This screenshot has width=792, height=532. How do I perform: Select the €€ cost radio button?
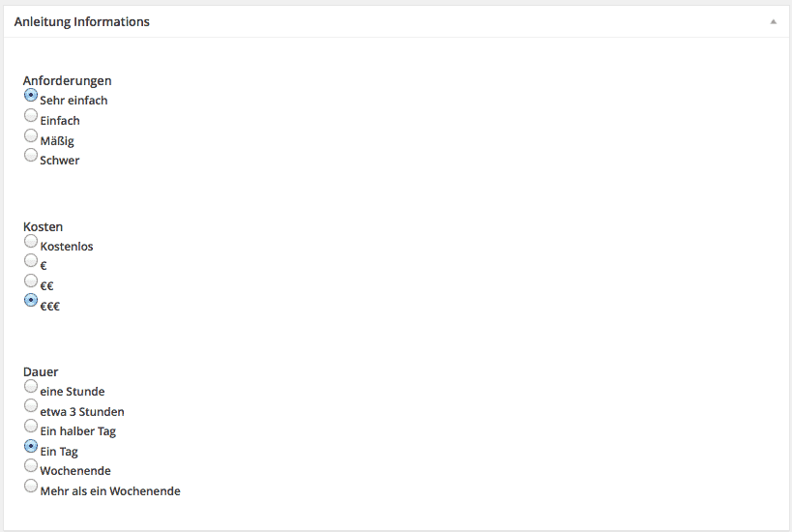click(x=31, y=281)
